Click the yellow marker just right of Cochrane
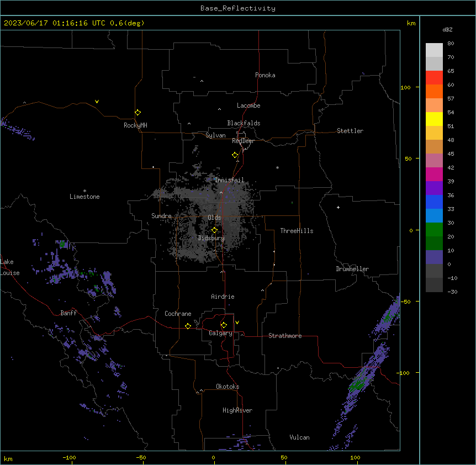Screen dimensions: 476x465 188,326
